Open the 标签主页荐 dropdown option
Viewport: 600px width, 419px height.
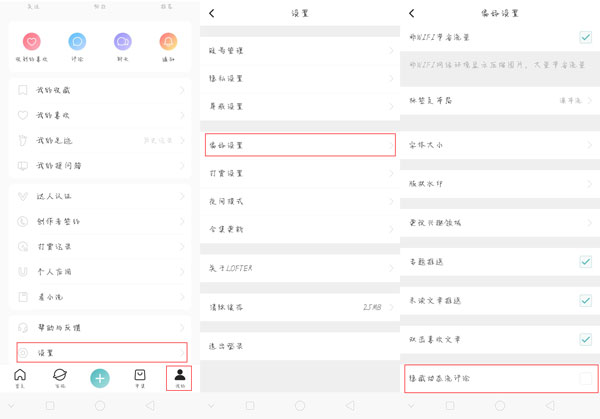click(575, 100)
